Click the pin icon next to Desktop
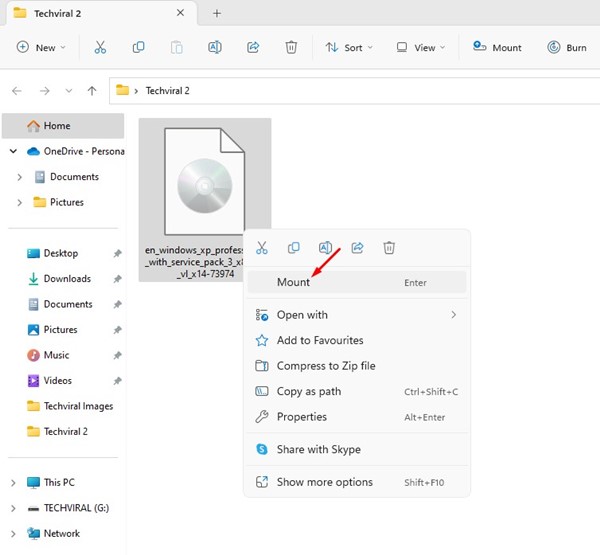This screenshot has width=600, height=555. [117, 253]
